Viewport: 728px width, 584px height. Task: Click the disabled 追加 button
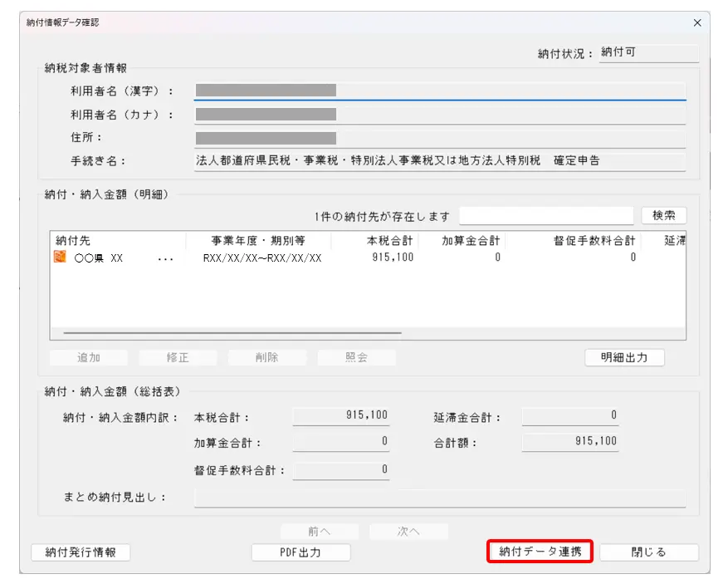pos(89,357)
